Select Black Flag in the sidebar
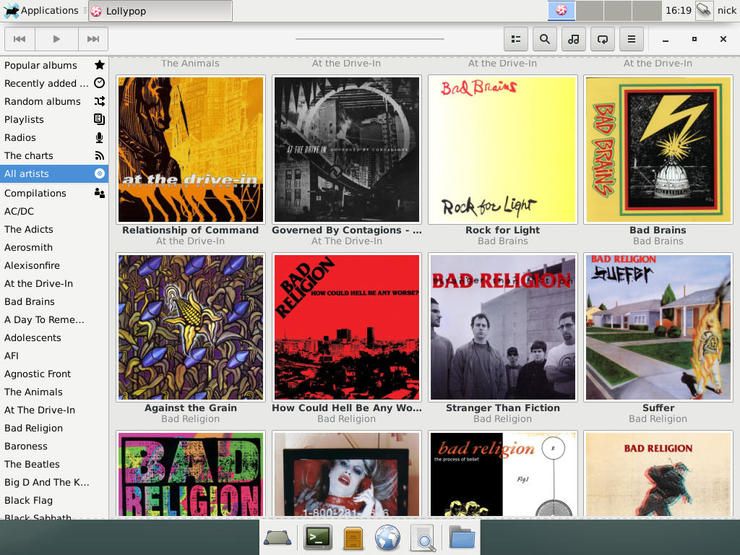This screenshot has height=555, width=740. 54,500
